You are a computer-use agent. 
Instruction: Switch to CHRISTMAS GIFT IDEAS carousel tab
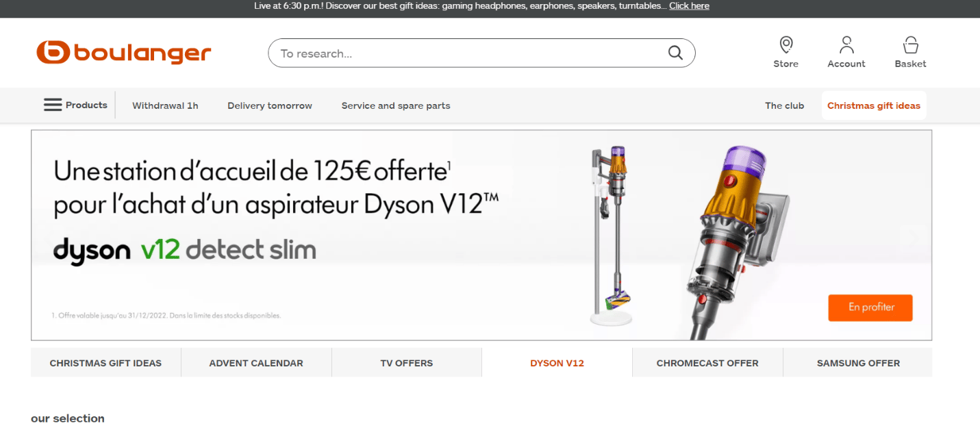pyautogui.click(x=105, y=363)
